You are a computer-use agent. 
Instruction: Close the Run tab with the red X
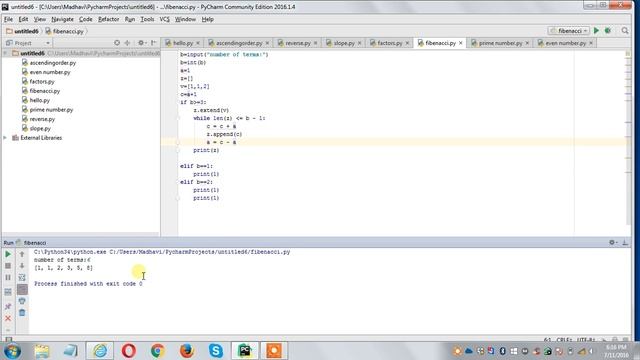(x=8, y=318)
